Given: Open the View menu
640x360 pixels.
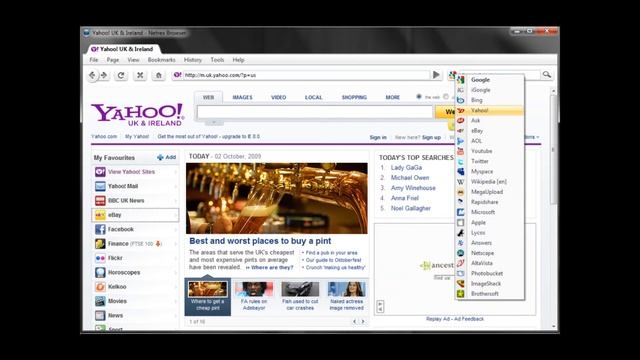Looking at the screenshot, I should click(133, 60).
